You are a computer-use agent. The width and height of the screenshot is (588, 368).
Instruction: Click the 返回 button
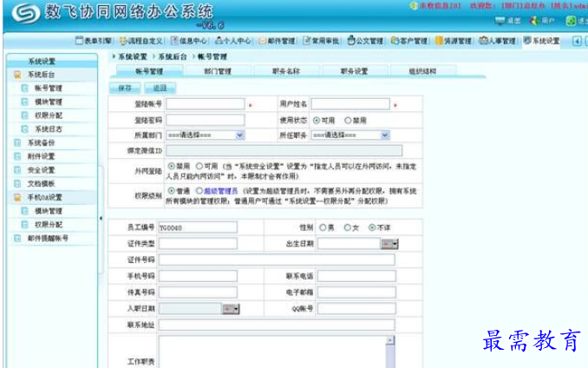[x=159, y=88]
